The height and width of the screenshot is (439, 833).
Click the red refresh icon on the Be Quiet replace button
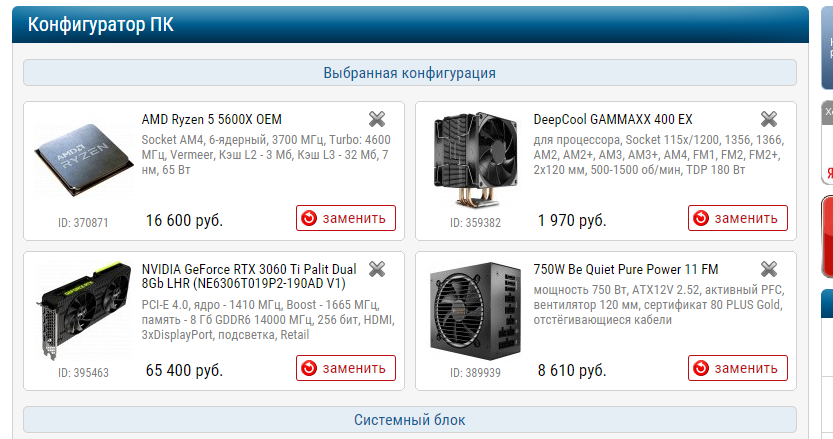pos(701,368)
